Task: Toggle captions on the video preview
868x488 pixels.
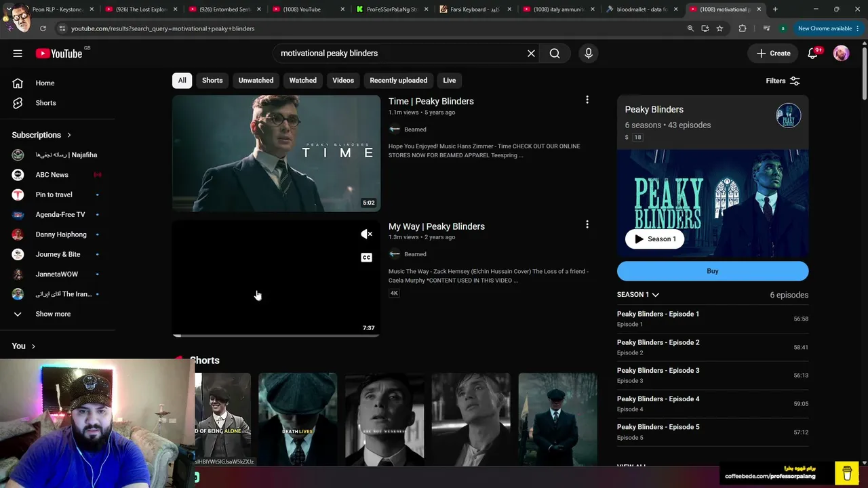Action: pos(366,258)
